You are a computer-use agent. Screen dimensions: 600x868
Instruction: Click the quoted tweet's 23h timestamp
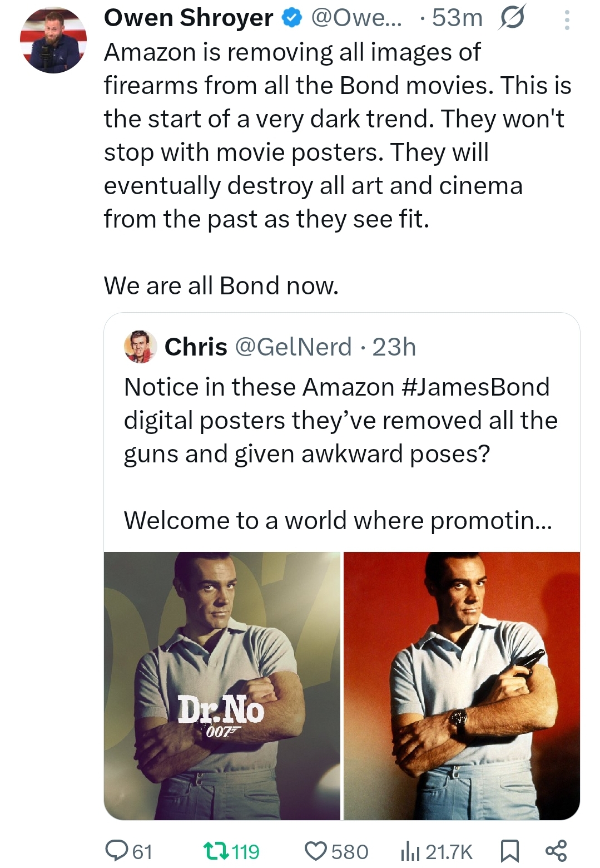[394, 347]
